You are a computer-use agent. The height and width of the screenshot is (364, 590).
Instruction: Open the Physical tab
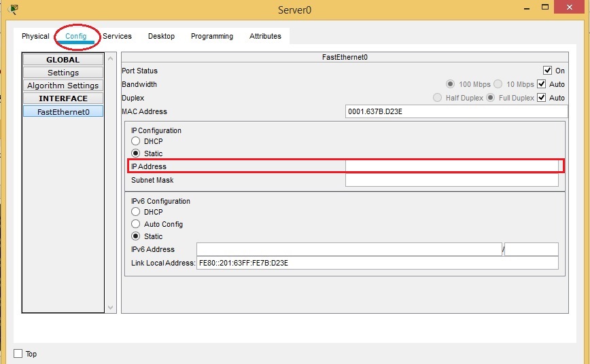pyautogui.click(x=35, y=36)
